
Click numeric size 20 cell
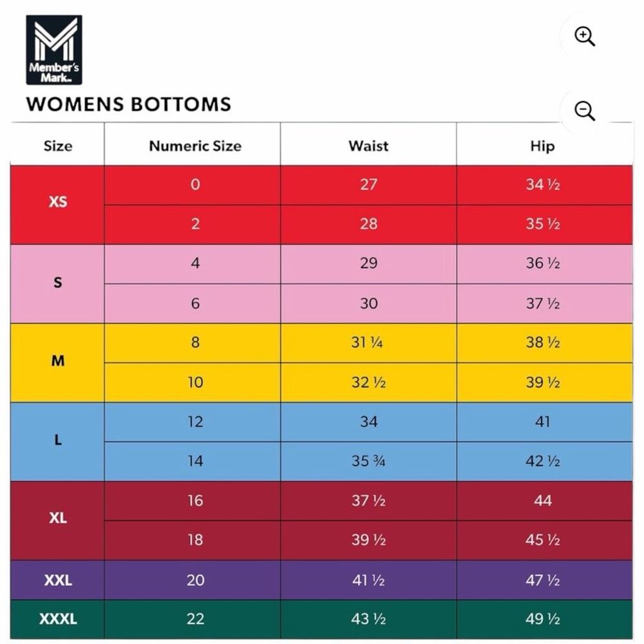coord(195,580)
